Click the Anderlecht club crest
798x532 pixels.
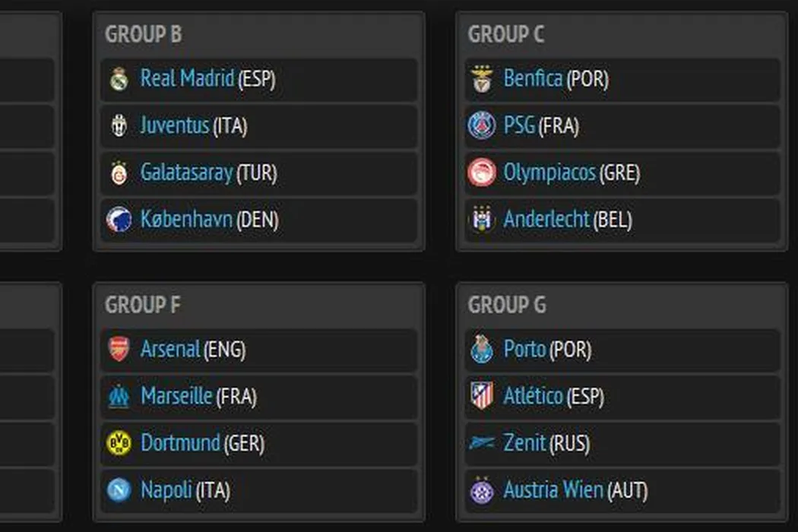(482, 220)
